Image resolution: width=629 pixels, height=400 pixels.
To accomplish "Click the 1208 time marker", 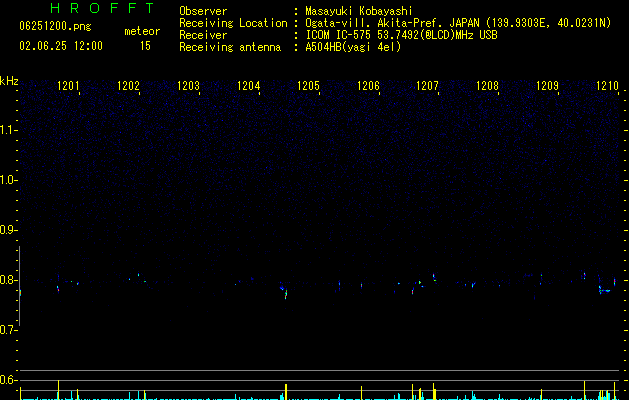I will tap(487, 86).
